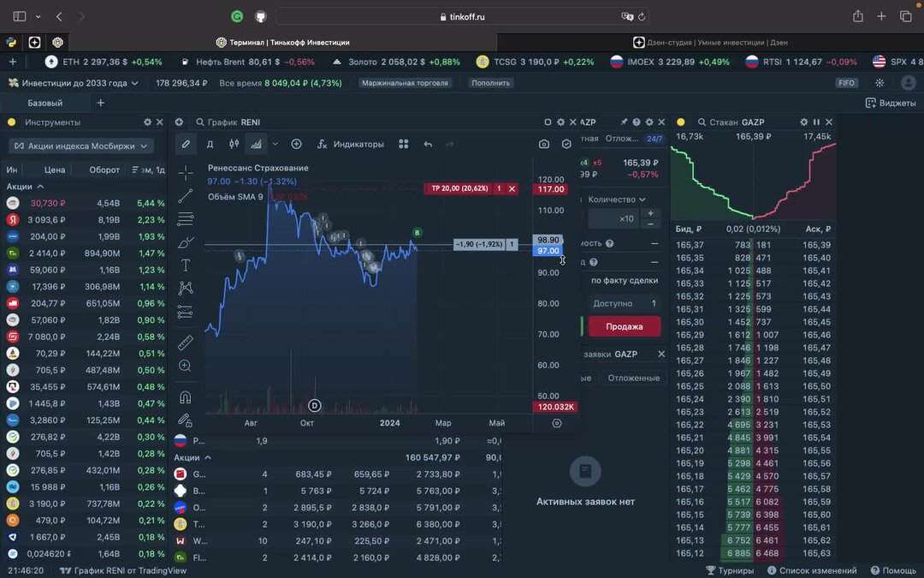
Task: Select the ruler measure tool
Action: [186, 342]
